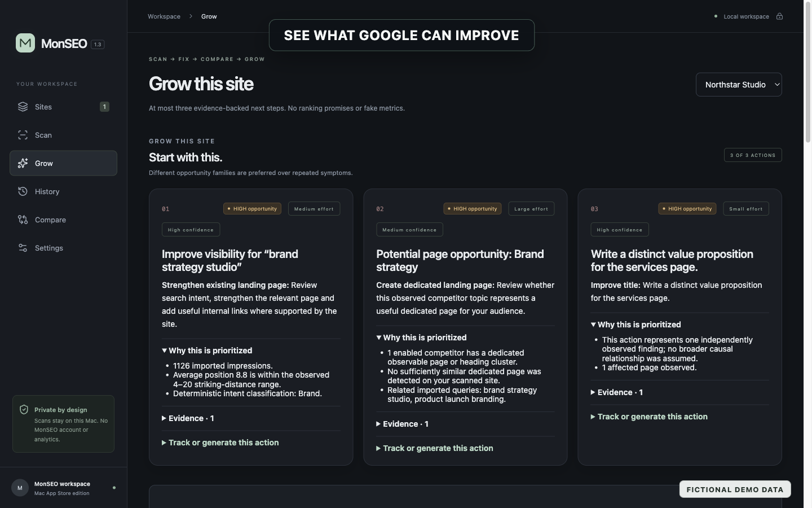Click the 'Medium confidence' tag on card 02
This screenshot has height=508, width=812.
[x=409, y=230]
